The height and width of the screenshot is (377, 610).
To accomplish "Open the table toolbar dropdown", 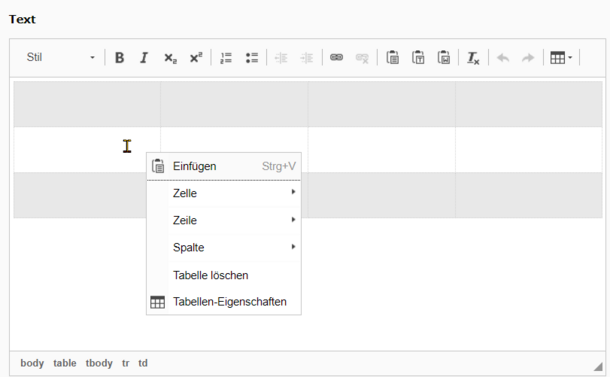I will click(x=561, y=58).
